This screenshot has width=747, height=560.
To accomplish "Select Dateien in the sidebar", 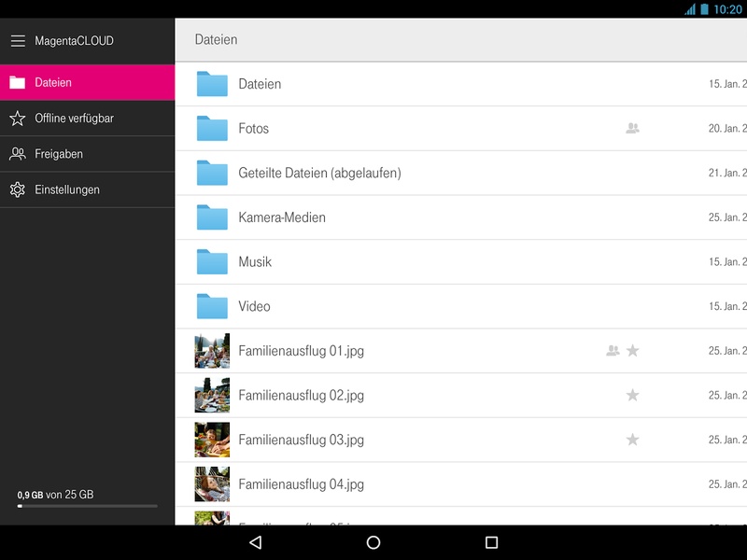I will 87,82.
